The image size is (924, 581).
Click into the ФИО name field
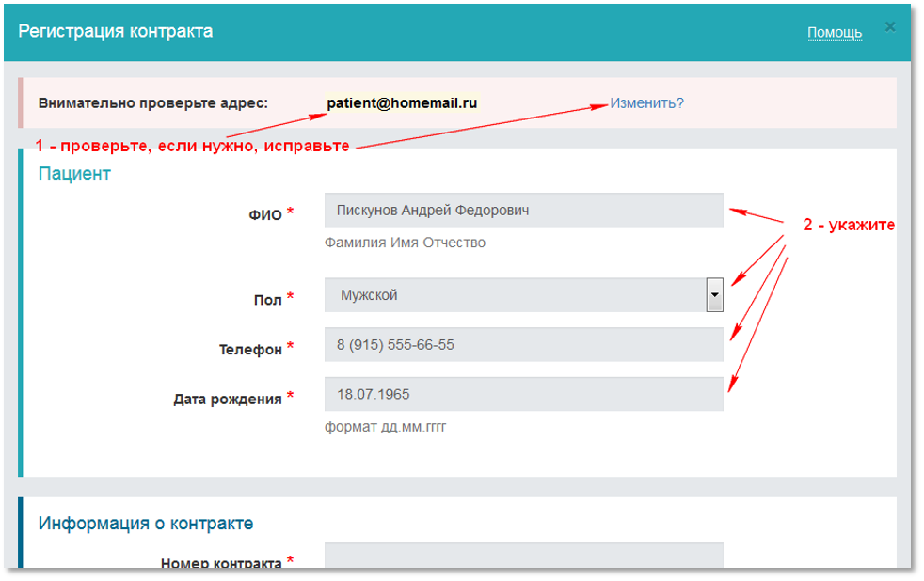tap(523, 211)
